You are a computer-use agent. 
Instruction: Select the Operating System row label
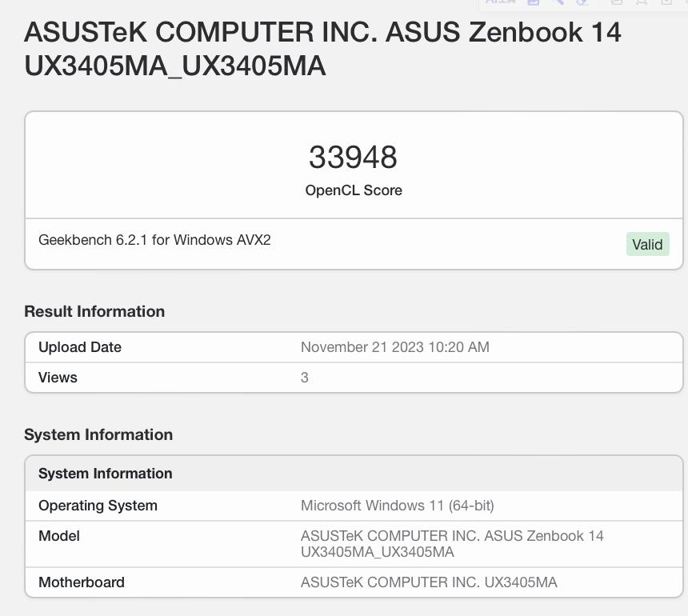(x=98, y=506)
